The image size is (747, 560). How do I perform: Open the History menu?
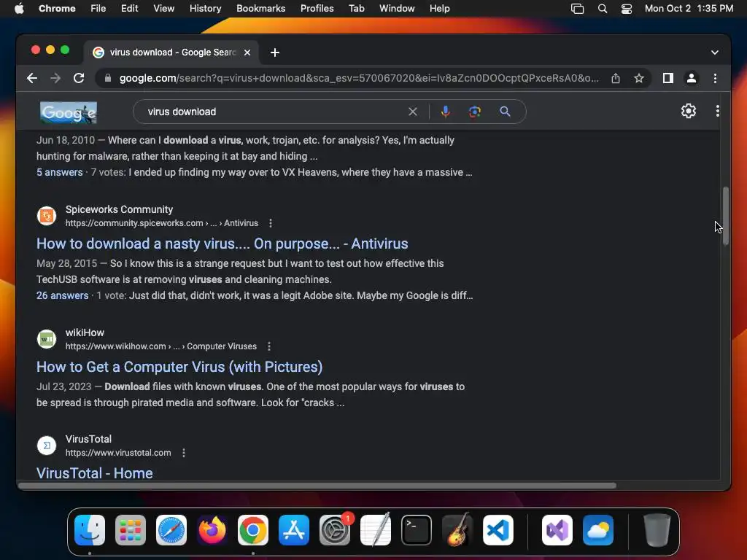coord(205,9)
